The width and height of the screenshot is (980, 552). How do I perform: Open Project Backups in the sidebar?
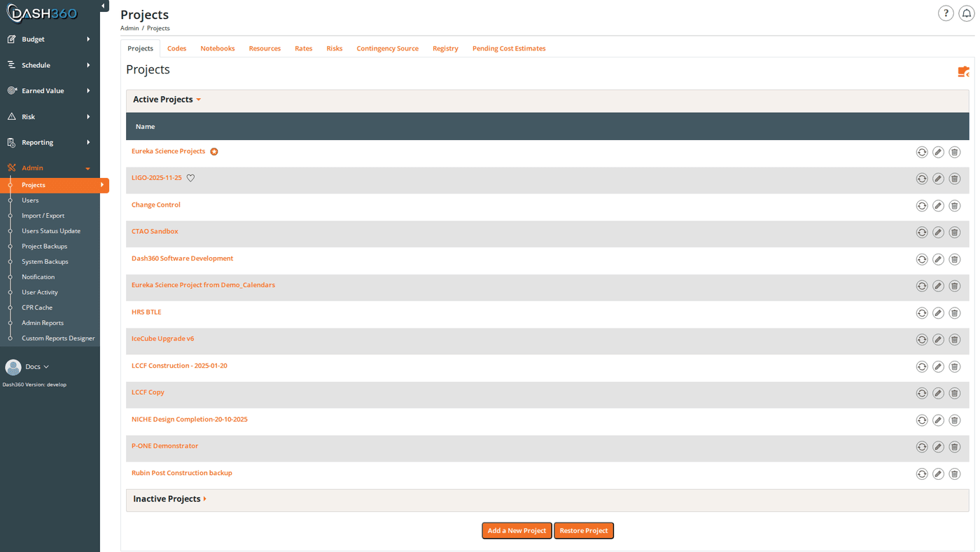coord(44,247)
